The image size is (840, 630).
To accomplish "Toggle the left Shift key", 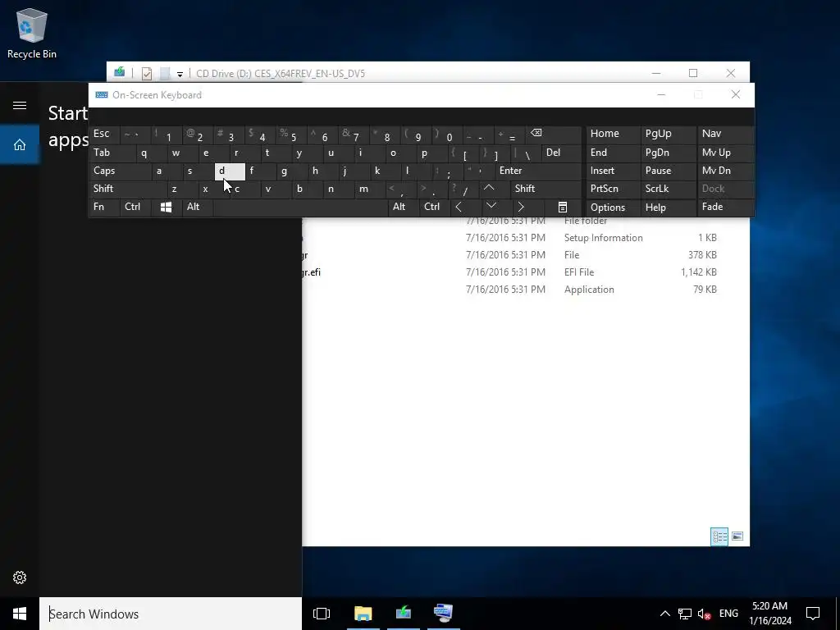I will point(127,189).
